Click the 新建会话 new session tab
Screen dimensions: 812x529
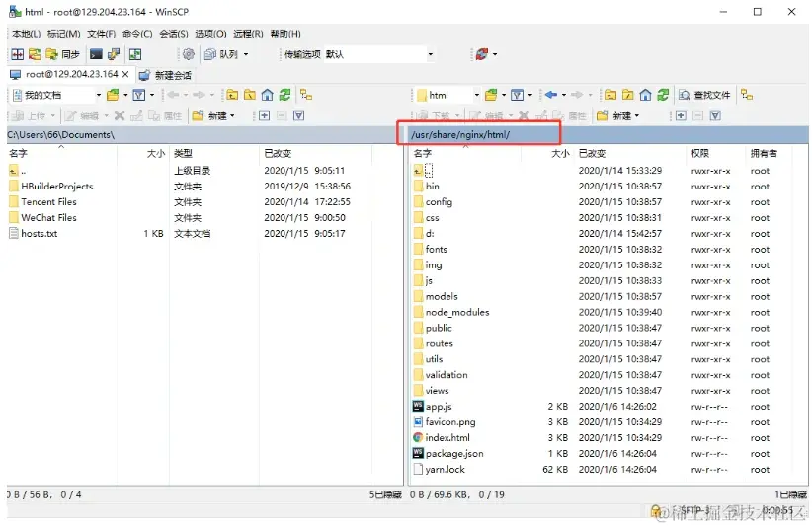pos(166,76)
